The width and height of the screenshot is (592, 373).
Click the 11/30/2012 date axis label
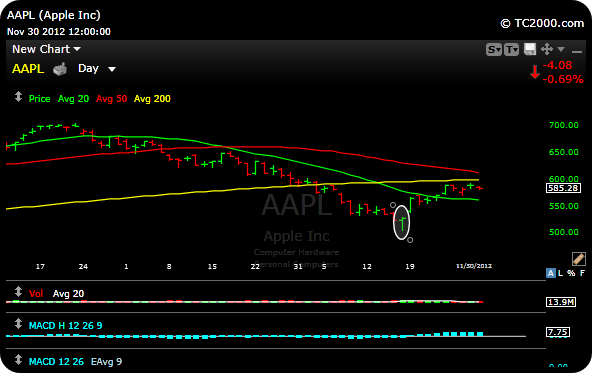(x=474, y=266)
